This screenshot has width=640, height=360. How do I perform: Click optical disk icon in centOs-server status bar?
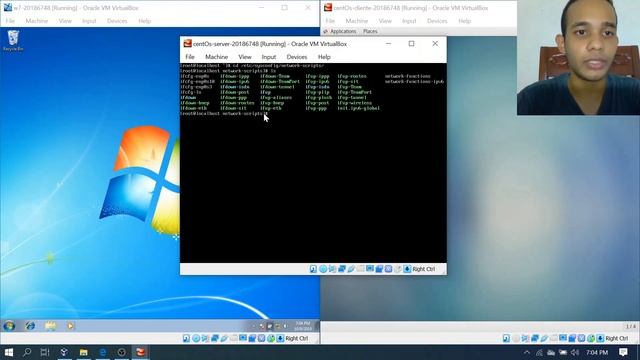(323, 269)
